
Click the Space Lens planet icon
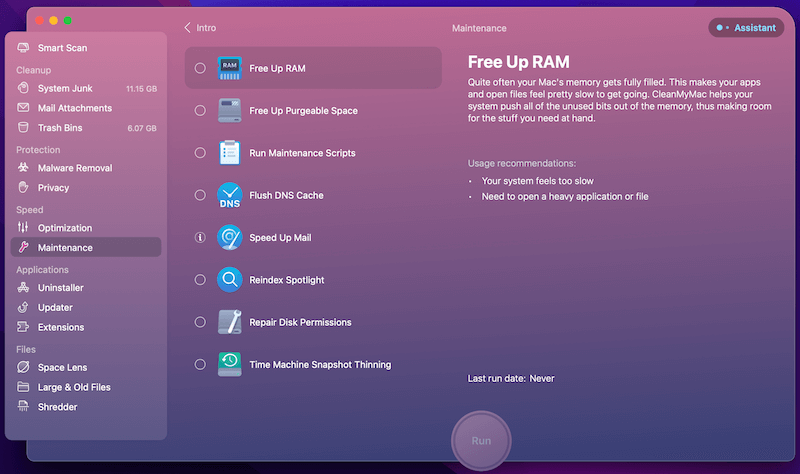click(23, 367)
